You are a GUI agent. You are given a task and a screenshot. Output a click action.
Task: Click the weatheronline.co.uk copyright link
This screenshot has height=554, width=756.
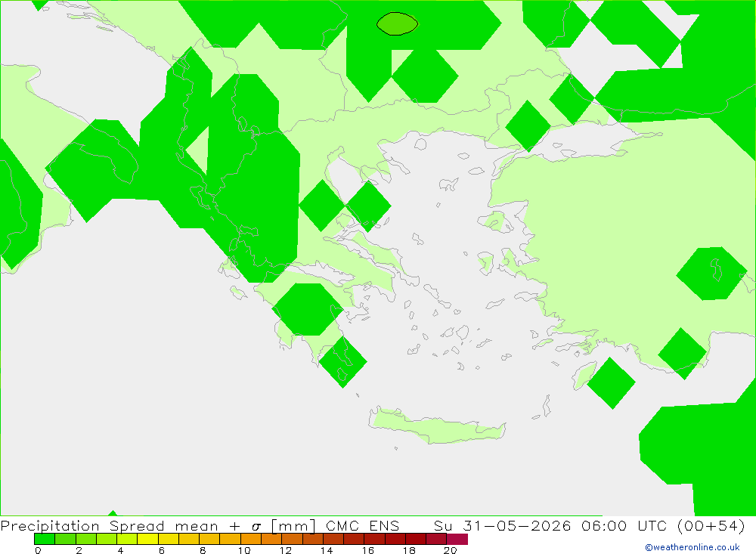point(692,547)
